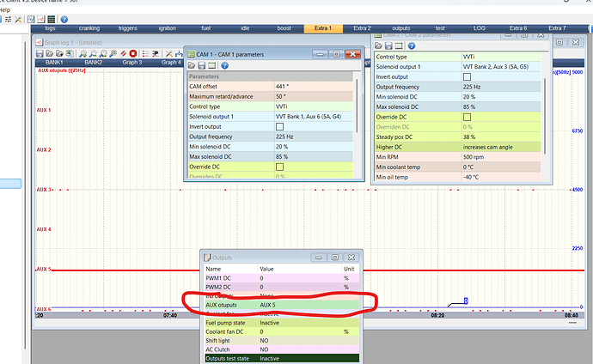The height and width of the screenshot is (364, 593).
Task: Click the third magnifier zoom icon in Graph log
Action: click(103, 53)
